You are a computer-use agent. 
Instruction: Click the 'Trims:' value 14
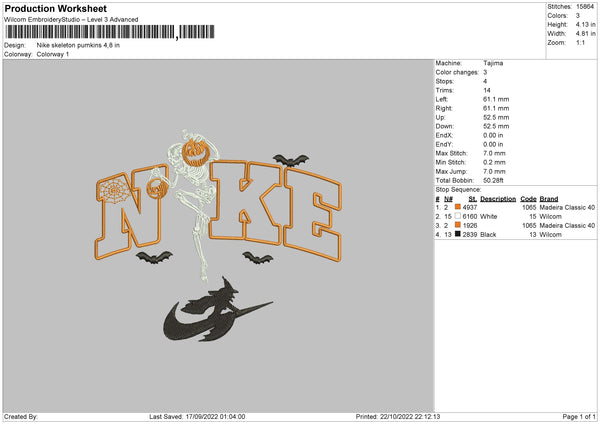coord(487,90)
